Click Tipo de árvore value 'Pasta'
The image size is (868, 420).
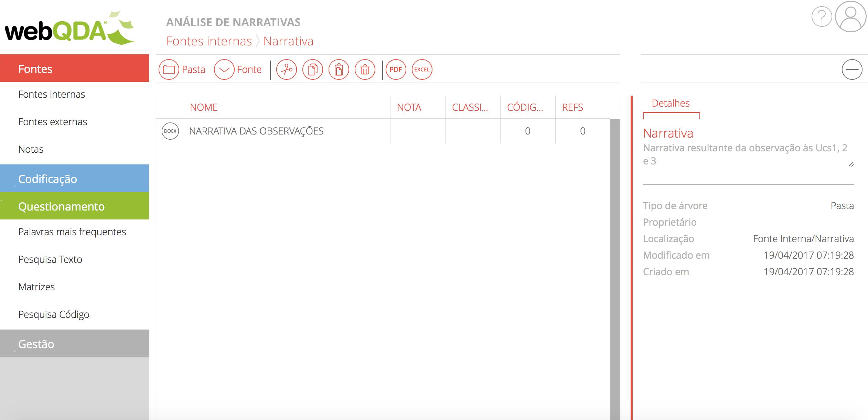(x=842, y=206)
